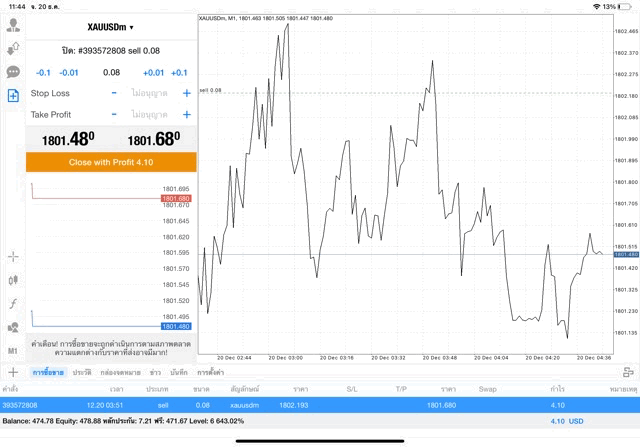640x447 pixels.
Task: Switch to the ประวัติ history tab
Action: coord(82,372)
